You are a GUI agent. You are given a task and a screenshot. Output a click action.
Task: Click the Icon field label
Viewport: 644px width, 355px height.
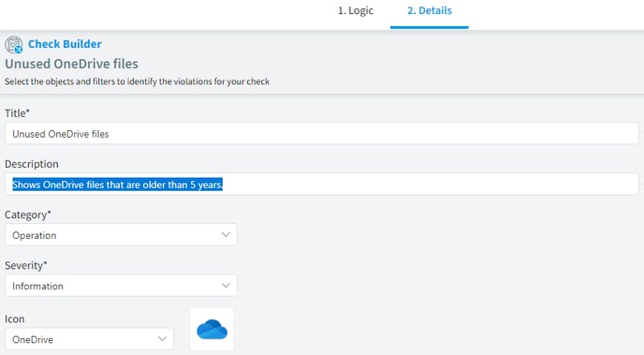14,318
